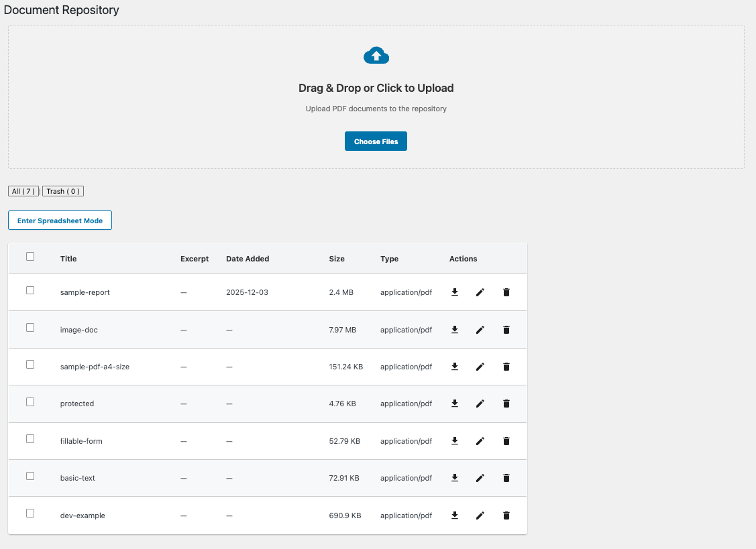This screenshot has height=549, width=756.
Task: Click the Choose Files button
Action: point(376,141)
